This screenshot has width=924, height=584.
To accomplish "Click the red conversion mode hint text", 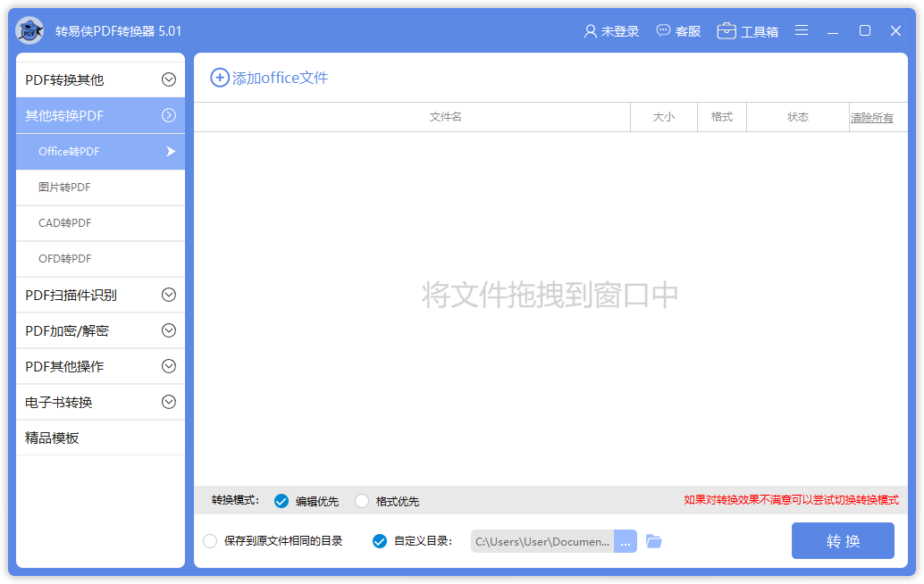I will [x=792, y=500].
